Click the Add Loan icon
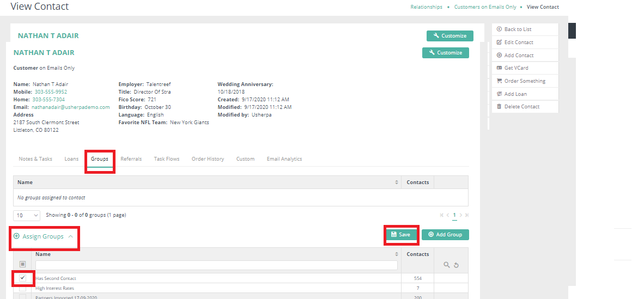Image resolution: width=644 pixels, height=299 pixels. 499,94
